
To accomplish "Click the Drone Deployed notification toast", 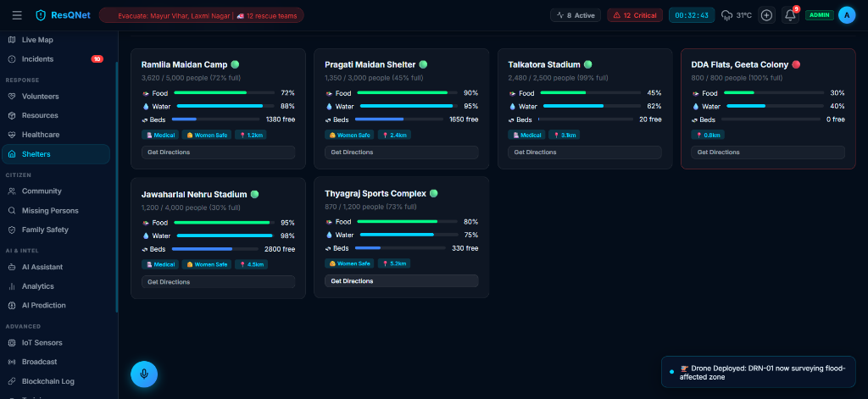I will 758,372.
